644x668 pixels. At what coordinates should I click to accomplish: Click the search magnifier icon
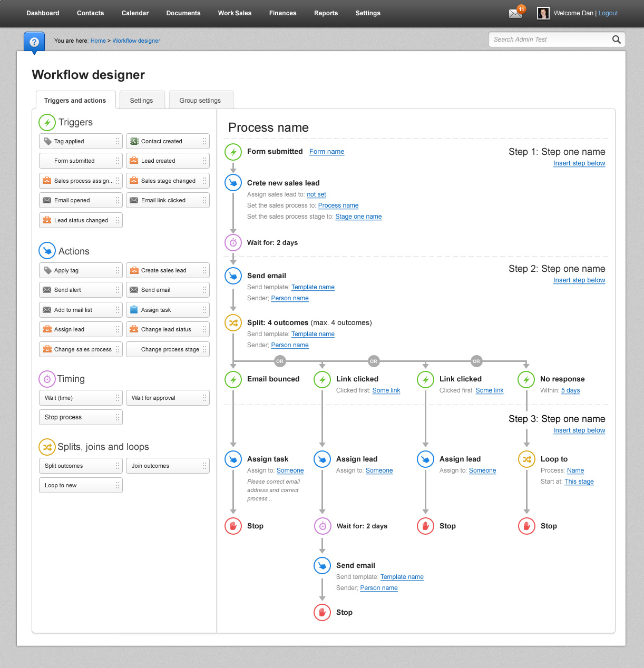(616, 40)
